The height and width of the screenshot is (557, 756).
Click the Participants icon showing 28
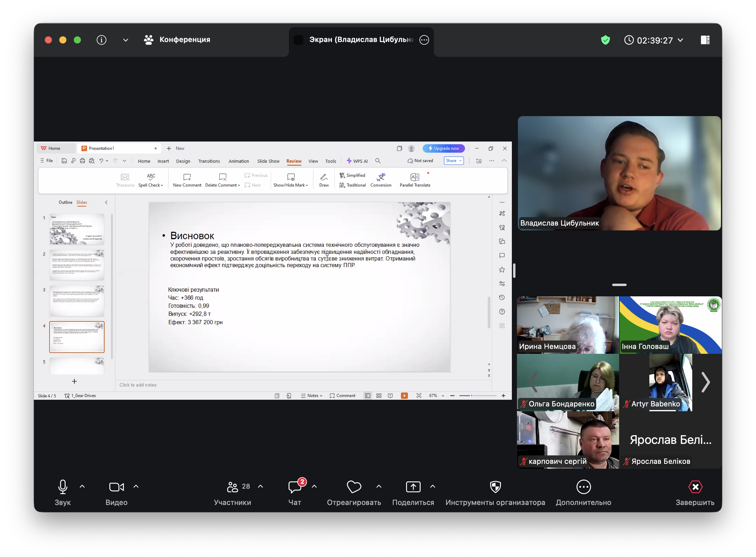(x=232, y=487)
